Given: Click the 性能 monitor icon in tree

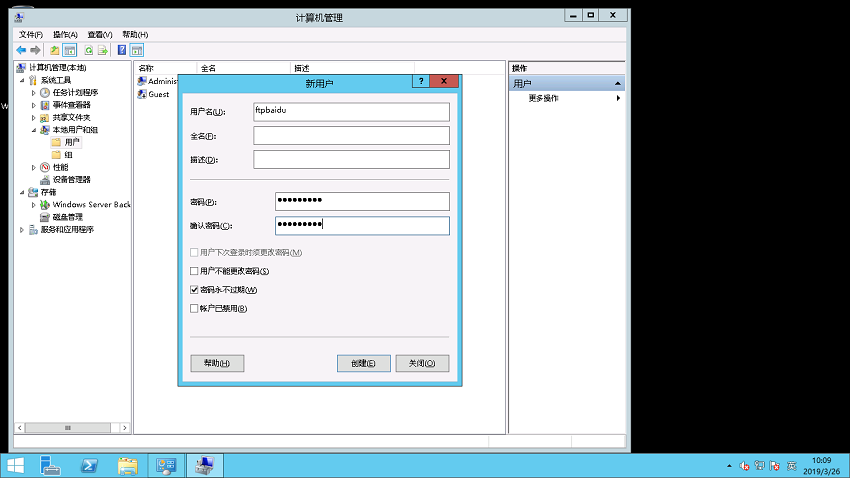Looking at the screenshot, I should click(x=45, y=167).
